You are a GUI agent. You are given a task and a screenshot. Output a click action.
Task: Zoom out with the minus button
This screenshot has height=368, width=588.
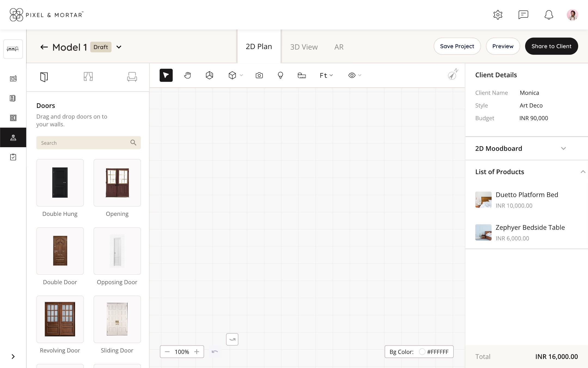(x=167, y=352)
